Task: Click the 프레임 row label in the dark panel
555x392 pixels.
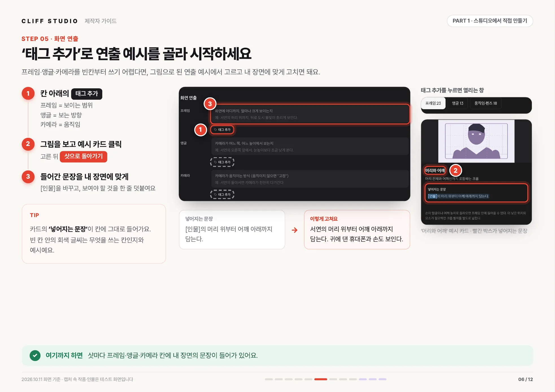Action: [x=185, y=111]
